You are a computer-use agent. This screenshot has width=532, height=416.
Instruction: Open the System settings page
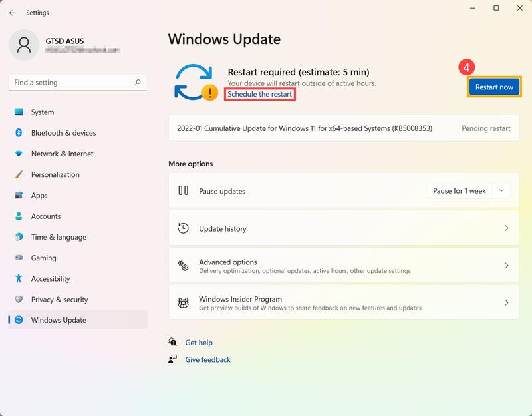coord(43,112)
